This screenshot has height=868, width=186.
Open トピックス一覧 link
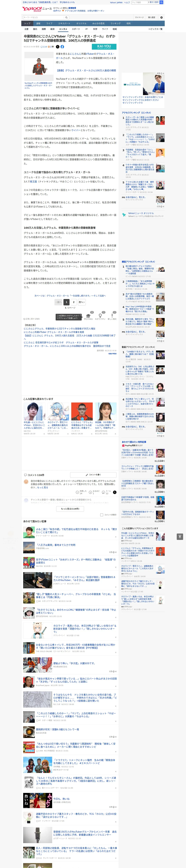pyautogui.click(x=155, y=29)
